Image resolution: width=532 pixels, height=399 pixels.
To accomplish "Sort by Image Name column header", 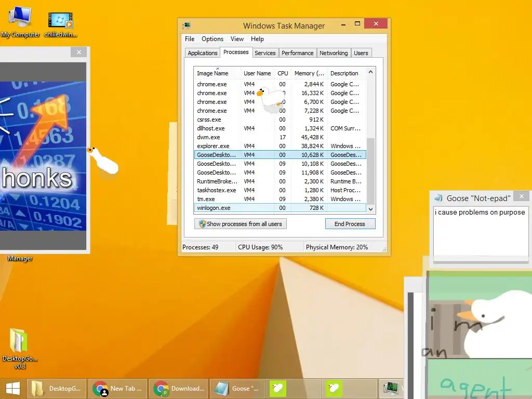I will pyautogui.click(x=217, y=73).
